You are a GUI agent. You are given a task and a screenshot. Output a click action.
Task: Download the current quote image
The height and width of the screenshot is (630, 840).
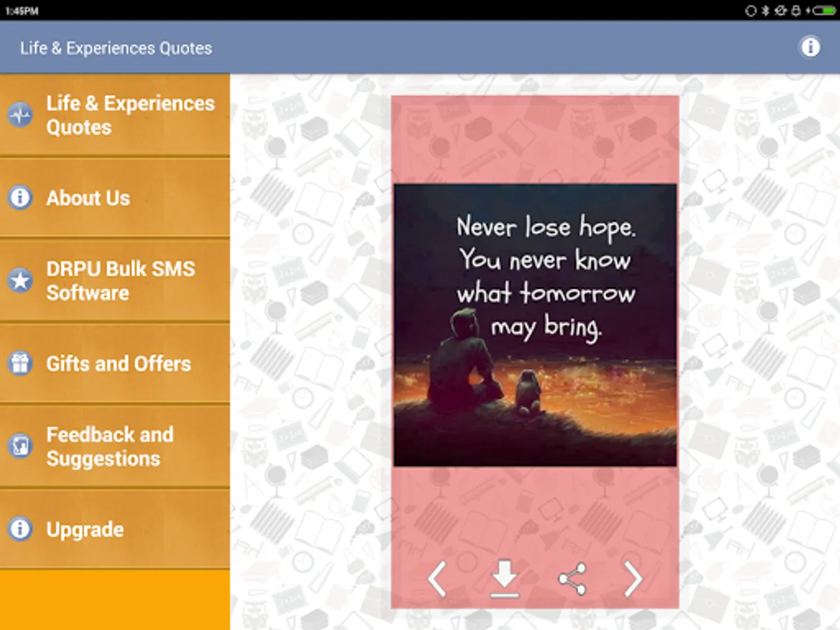505,580
